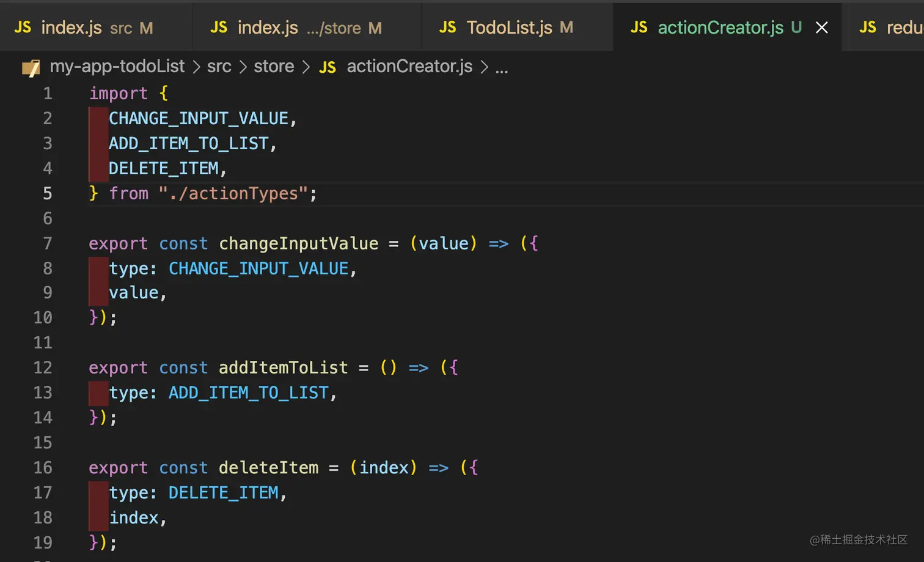Click the value parameter on line 7
Screen dimensions: 924x562
[444, 244]
